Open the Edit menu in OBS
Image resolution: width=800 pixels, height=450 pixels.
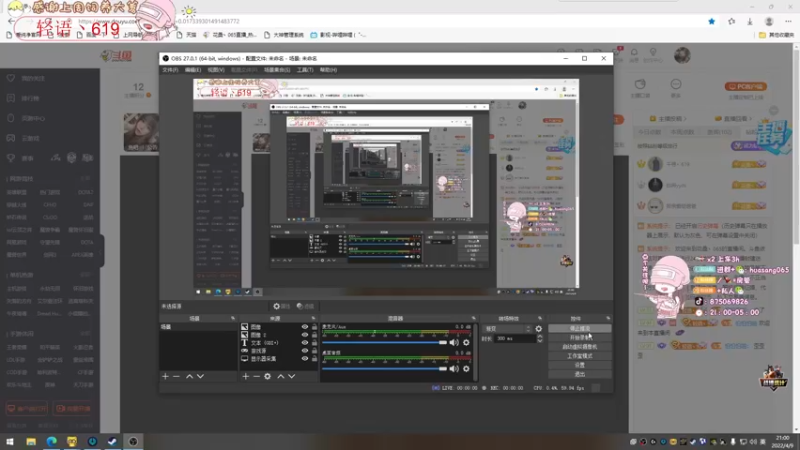click(x=192, y=70)
